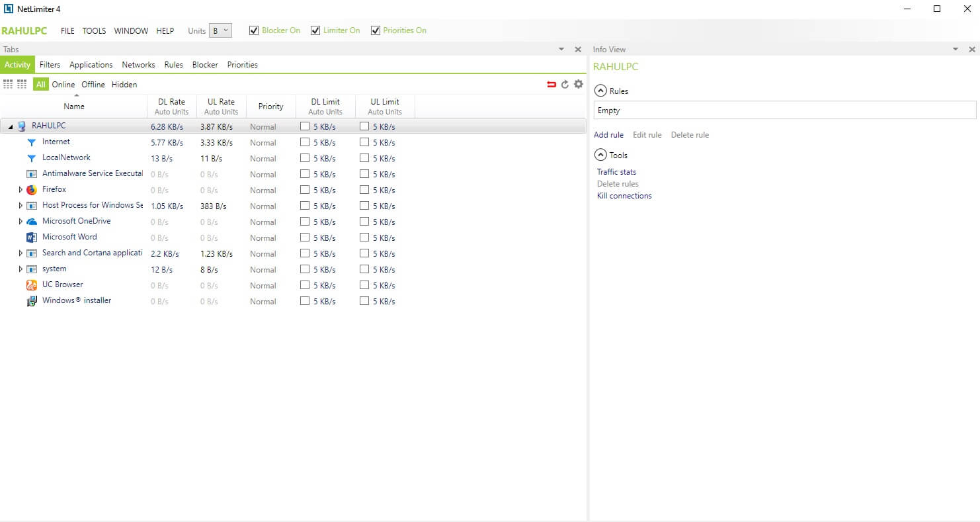
Task: Click the Firefox icon in the list
Action: point(31,190)
